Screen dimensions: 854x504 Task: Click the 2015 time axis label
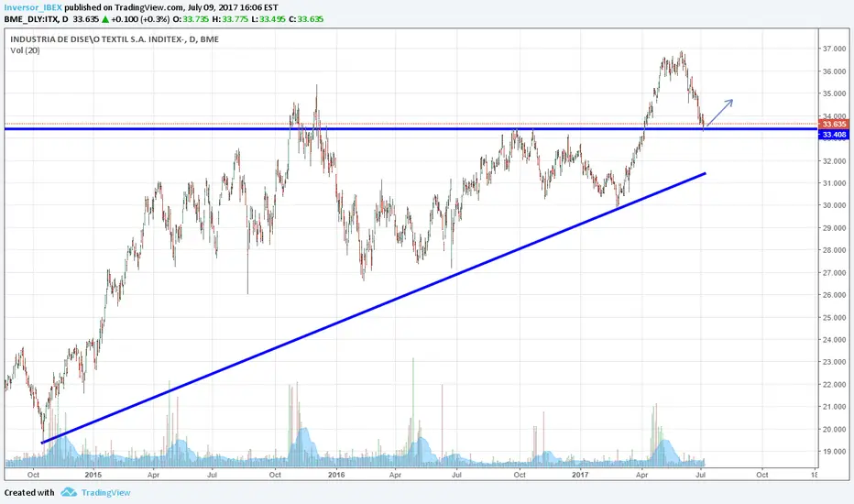(x=93, y=475)
